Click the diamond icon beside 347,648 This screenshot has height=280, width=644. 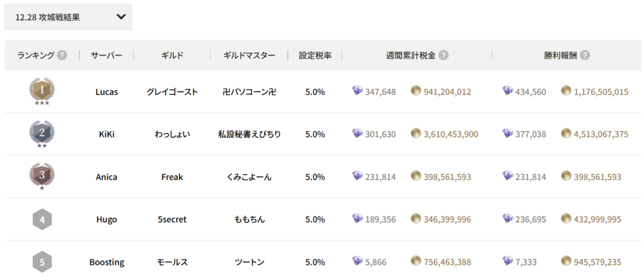[x=358, y=91]
